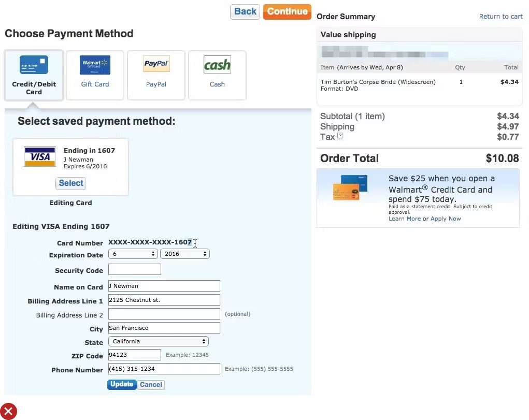Image resolution: width=529 pixels, height=420 pixels.
Task: Click into the Security Code field
Action: click(x=135, y=269)
